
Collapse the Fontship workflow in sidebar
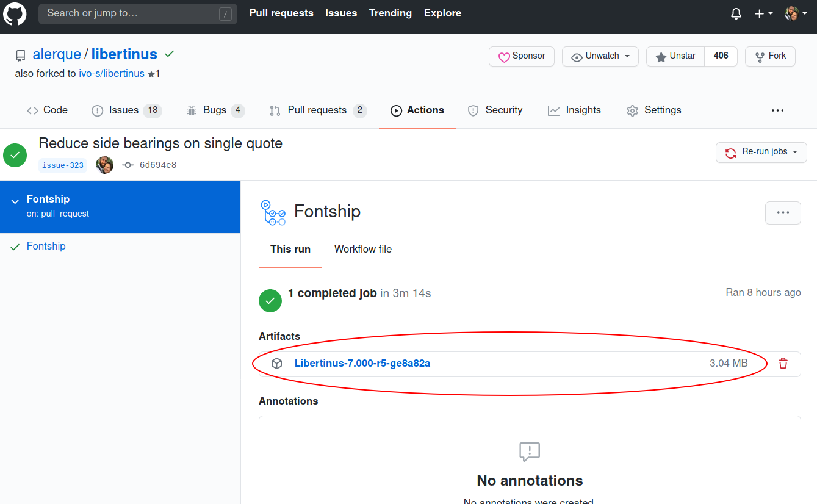point(15,200)
